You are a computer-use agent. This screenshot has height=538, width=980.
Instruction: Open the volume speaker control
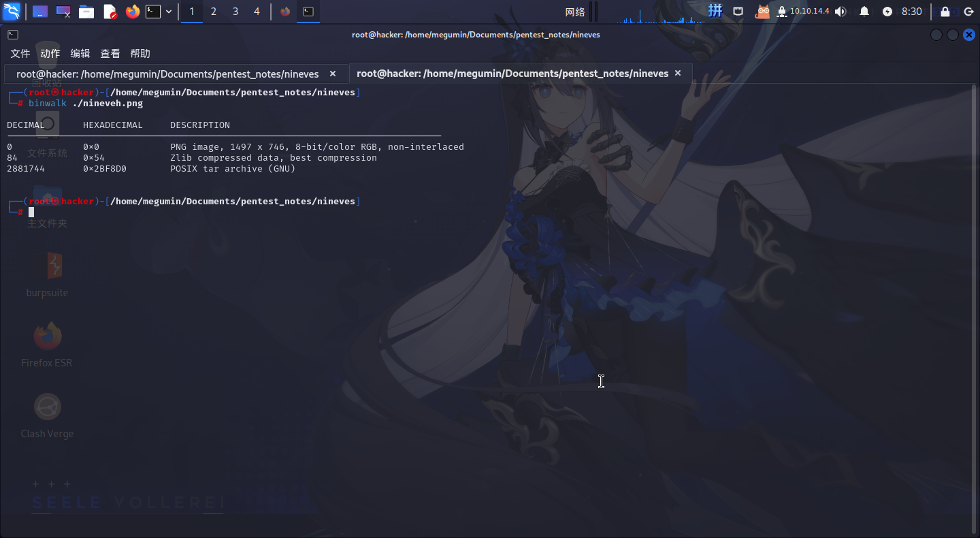pos(840,12)
